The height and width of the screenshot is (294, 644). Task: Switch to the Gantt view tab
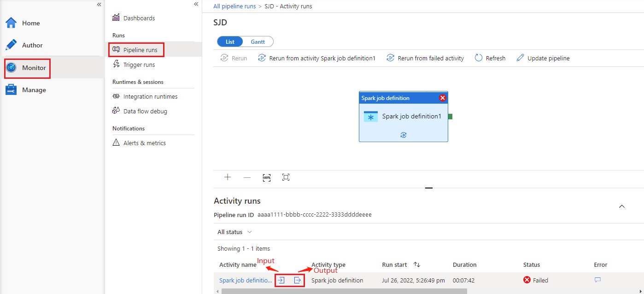[258, 41]
